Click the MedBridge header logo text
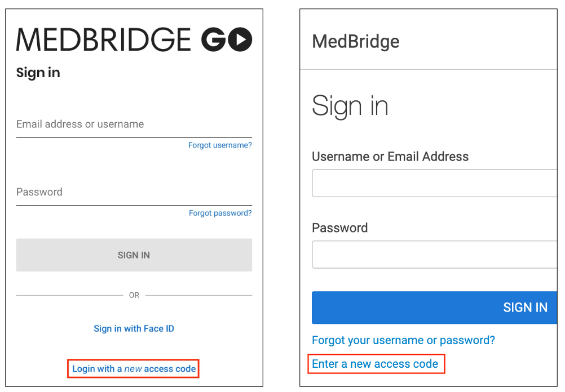Image resolution: width=565 pixels, height=392 pixels. [355, 41]
